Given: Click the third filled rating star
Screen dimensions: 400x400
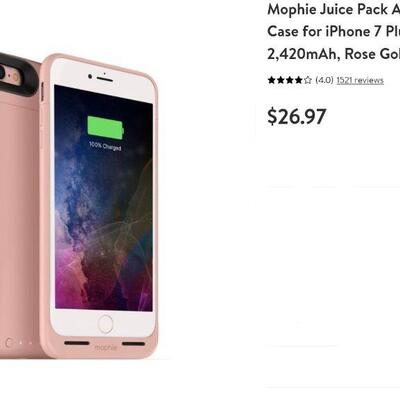Looking at the screenshot, I should (x=290, y=80).
